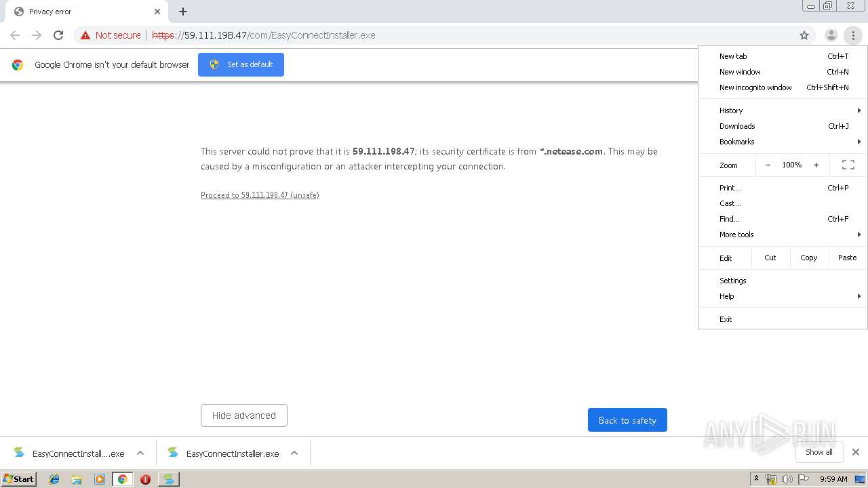Click the browser forward arrow
The height and width of the screenshot is (488, 868).
coord(37,35)
